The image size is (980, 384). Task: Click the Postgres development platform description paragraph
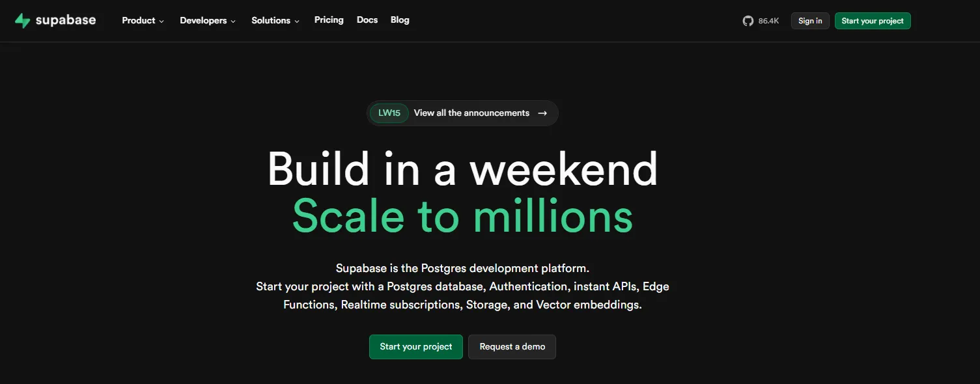coord(462,286)
